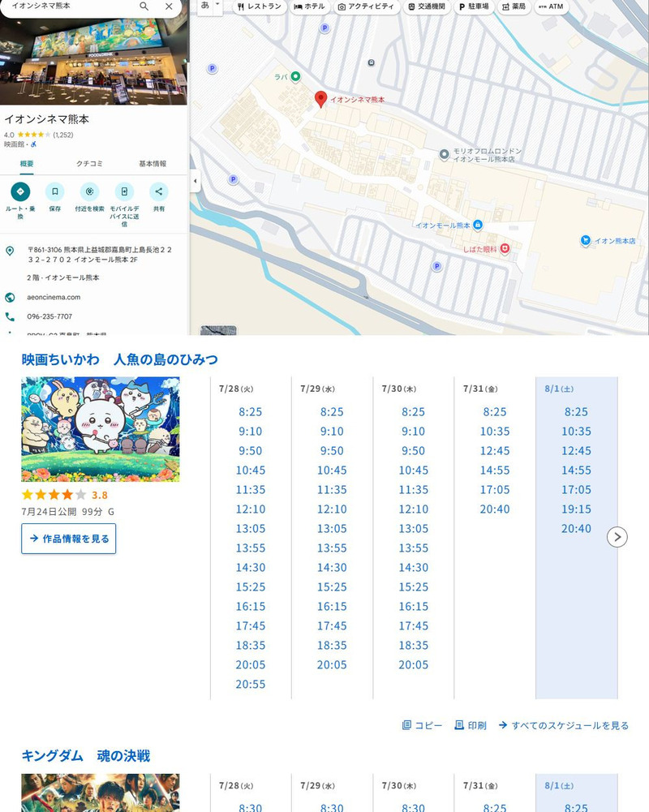Screen dimensions: 649x812
Task: Click the イオン熊本店 shopping cart pin
Action: (x=586, y=240)
